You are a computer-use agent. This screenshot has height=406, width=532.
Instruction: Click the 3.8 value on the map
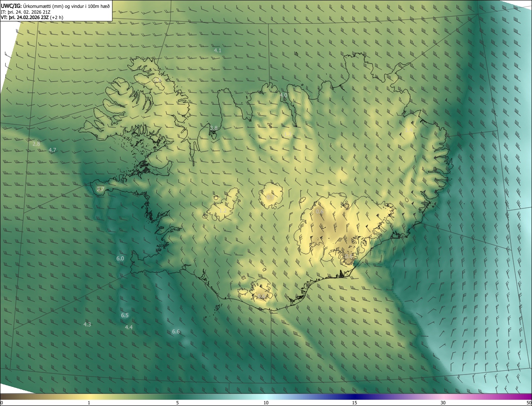tap(214, 128)
